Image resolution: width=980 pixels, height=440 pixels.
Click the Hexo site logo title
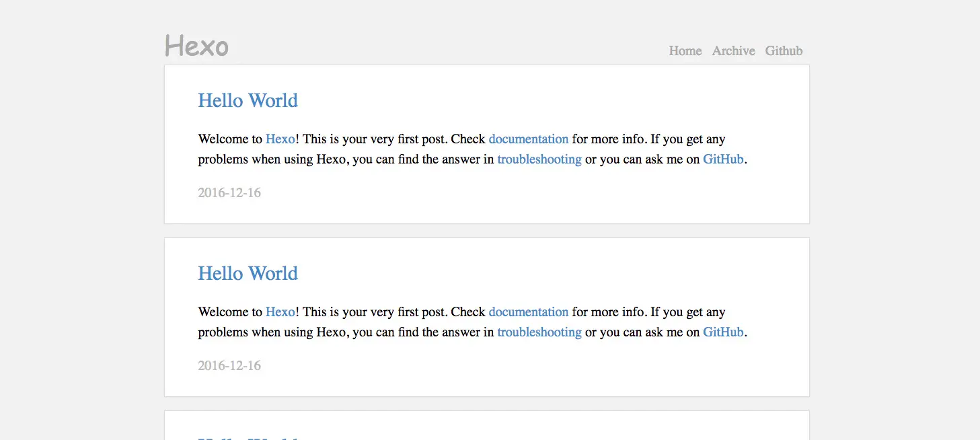pos(196,46)
